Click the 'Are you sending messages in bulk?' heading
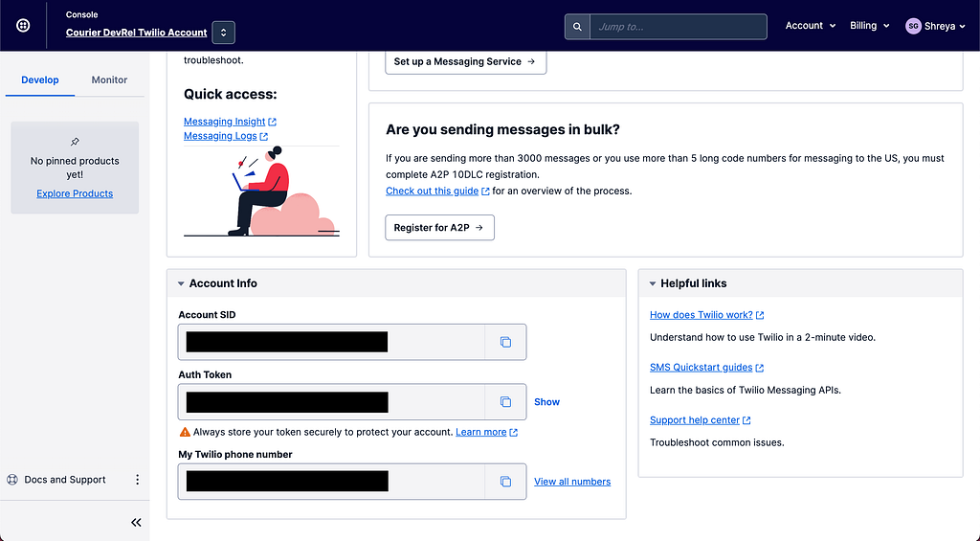The image size is (980, 541). pos(502,130)
